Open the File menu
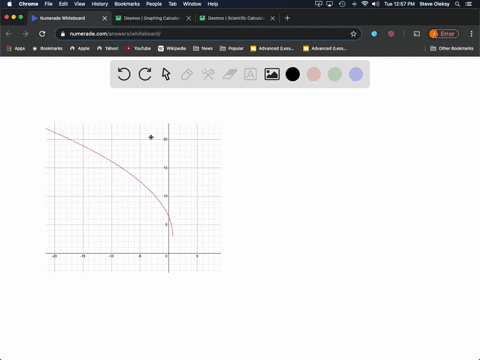Screen dimensions: 480x360 coord(49,4)
